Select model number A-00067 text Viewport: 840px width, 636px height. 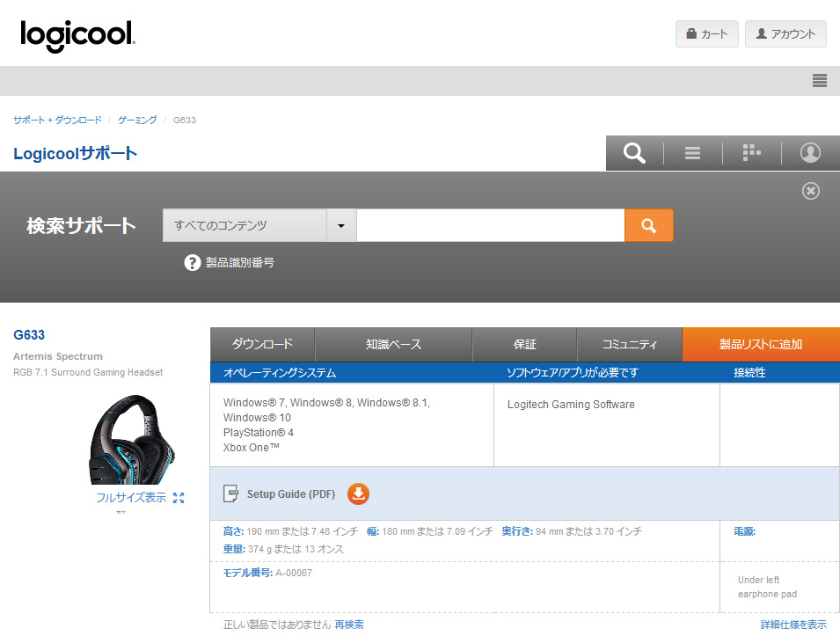click(294, 573)
